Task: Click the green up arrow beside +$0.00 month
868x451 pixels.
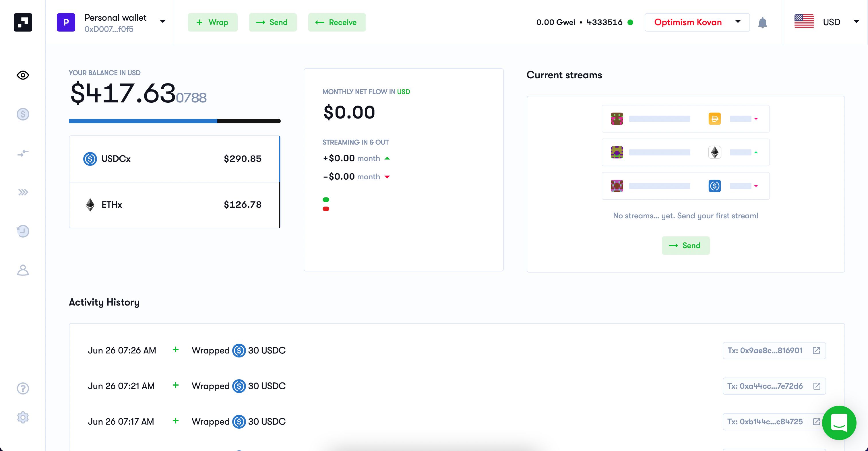Action: click(387, 158)
